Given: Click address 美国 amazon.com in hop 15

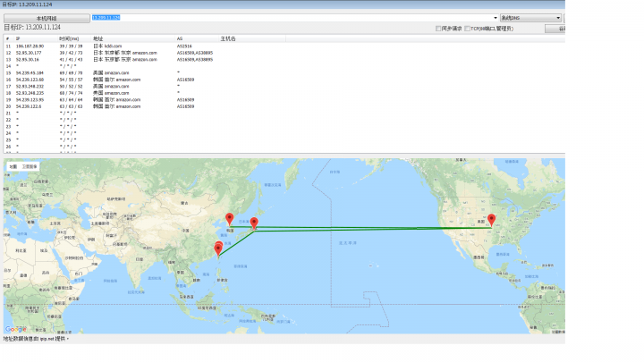Looking at the screenshot, I should click(111, 72).
